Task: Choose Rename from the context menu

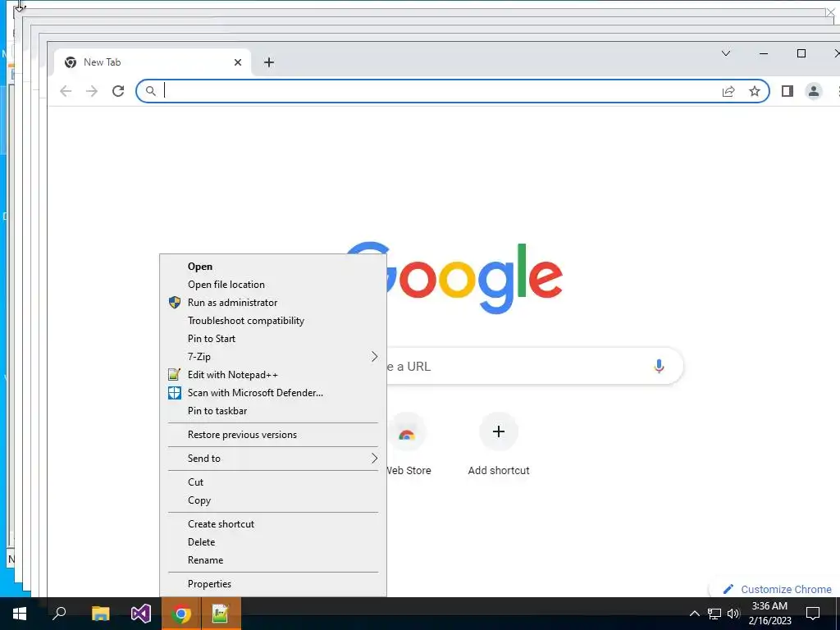Action: tap(273, 560)
